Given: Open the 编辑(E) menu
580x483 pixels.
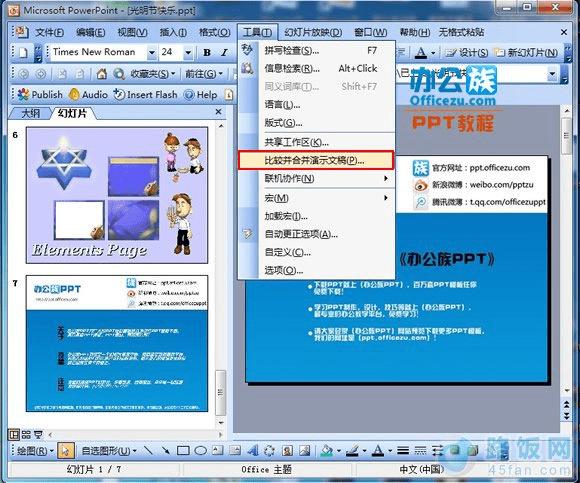Looking at the screenshot, I should click(90, 33).
